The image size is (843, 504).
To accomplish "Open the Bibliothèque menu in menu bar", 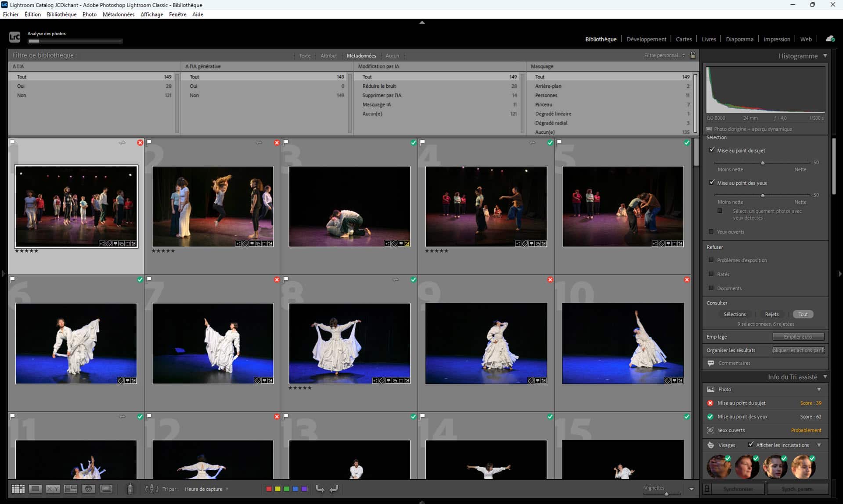I will click(x=61, y=14).
